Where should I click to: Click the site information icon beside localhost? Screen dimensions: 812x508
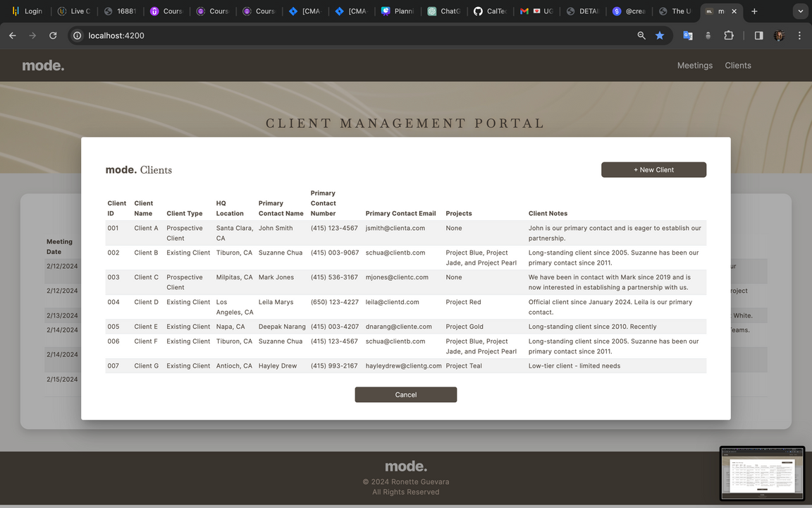(x=78, y=35)
